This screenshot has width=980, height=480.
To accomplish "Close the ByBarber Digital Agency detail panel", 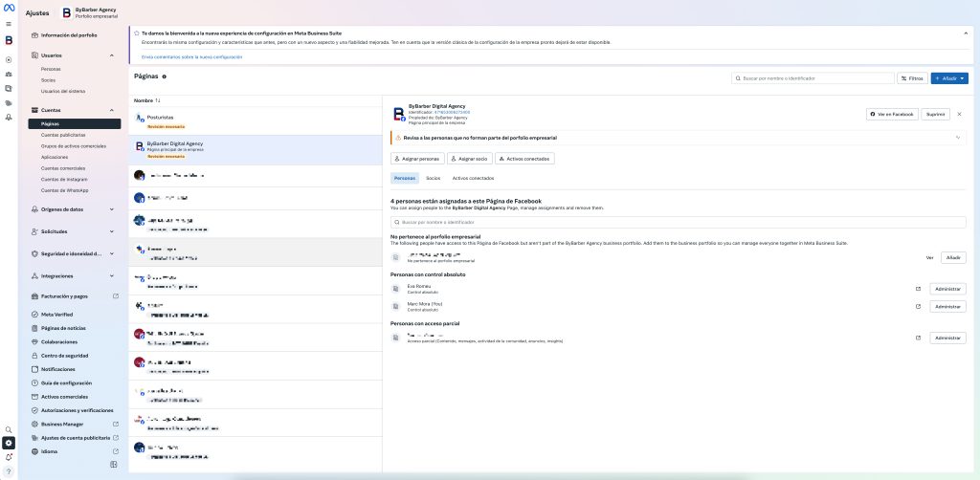I will (959, 114).
